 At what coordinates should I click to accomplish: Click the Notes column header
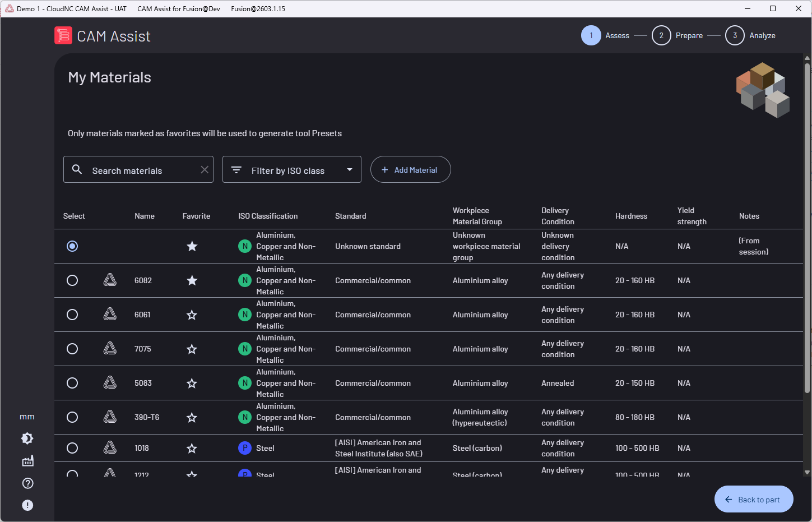click(x=749, y=216)
